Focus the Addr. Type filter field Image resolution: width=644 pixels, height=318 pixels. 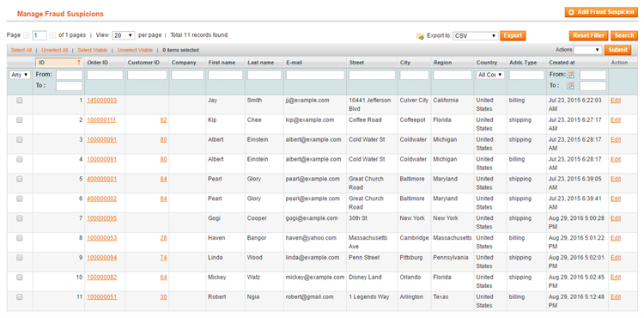[526, 75]
